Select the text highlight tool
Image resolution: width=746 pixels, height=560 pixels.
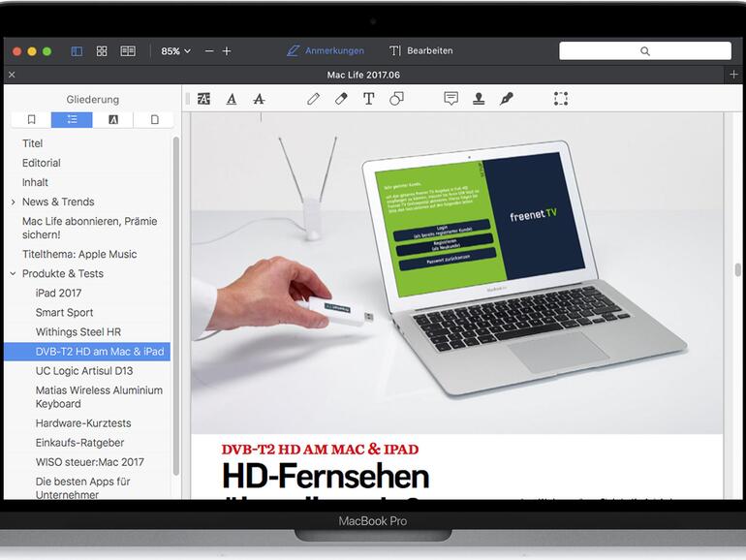click(203, 99)
